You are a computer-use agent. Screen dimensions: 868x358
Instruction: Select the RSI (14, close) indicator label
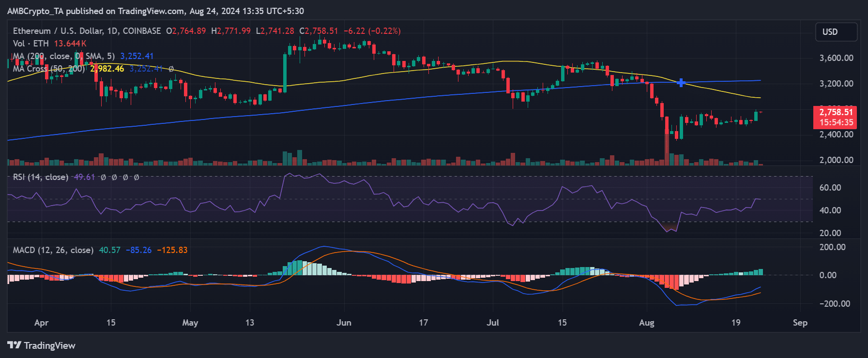(41, 177)
